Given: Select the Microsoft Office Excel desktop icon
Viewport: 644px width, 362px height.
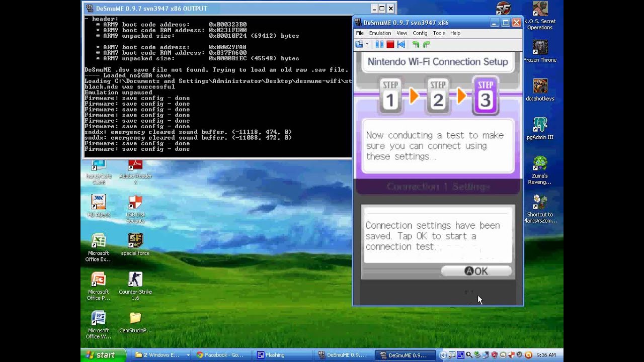Looking at the screenshot, I should click(x=99, y=247).
